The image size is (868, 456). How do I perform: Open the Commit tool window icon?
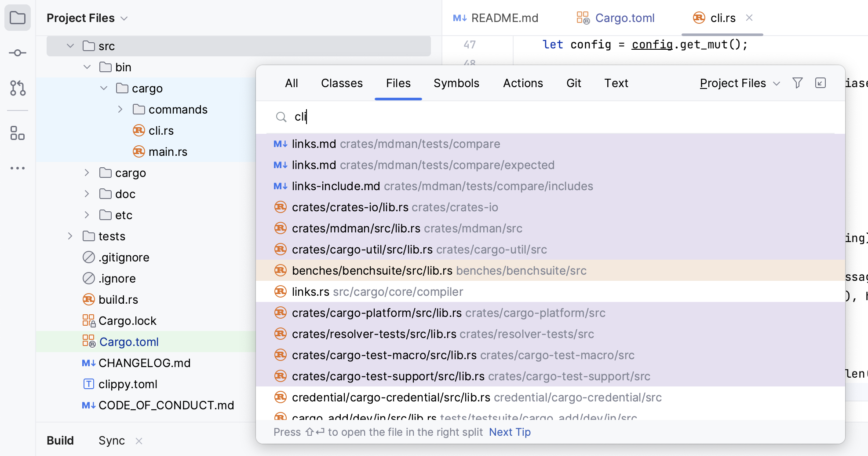pos(17,53)
